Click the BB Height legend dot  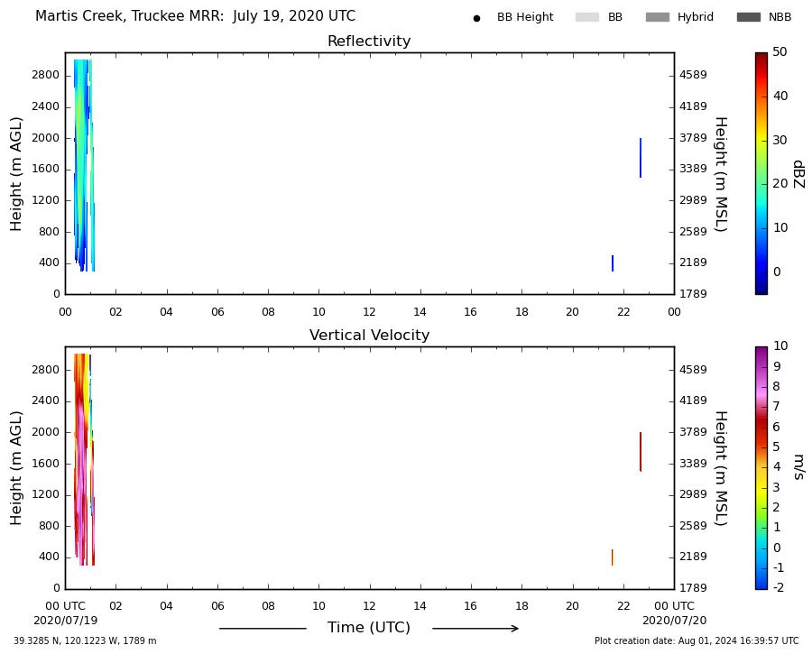[476, 19]
